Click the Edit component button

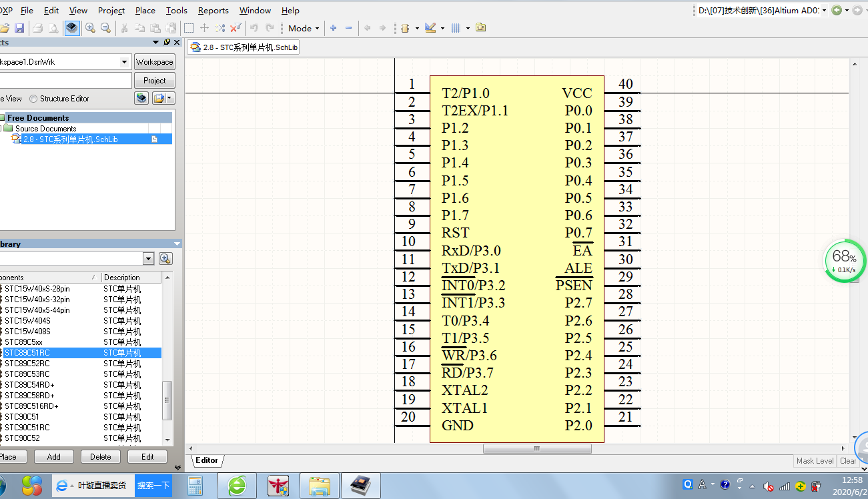(x=148, y=457)
